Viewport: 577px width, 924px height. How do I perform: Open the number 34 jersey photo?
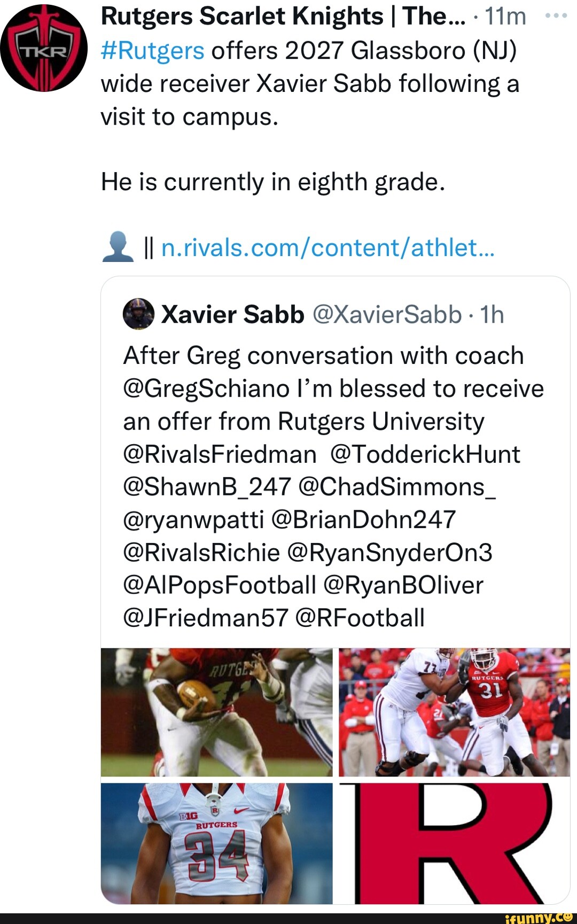point(216,843)
